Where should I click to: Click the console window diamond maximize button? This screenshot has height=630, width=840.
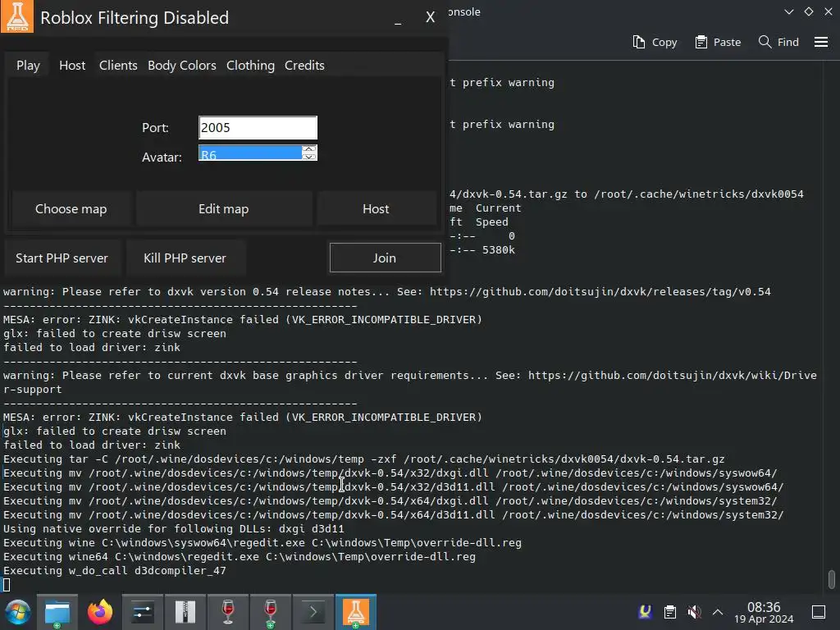pos(809,11)
